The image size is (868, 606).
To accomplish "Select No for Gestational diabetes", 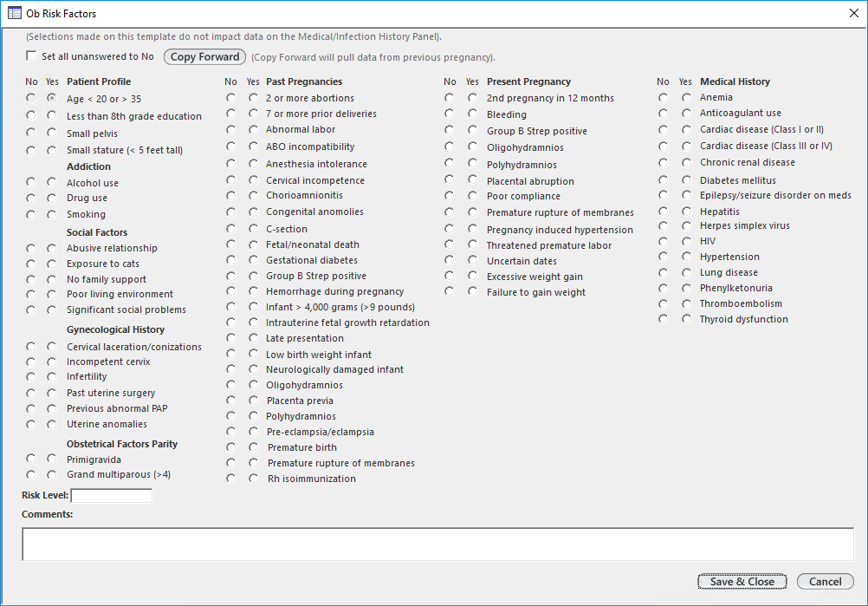I will 230,260.
